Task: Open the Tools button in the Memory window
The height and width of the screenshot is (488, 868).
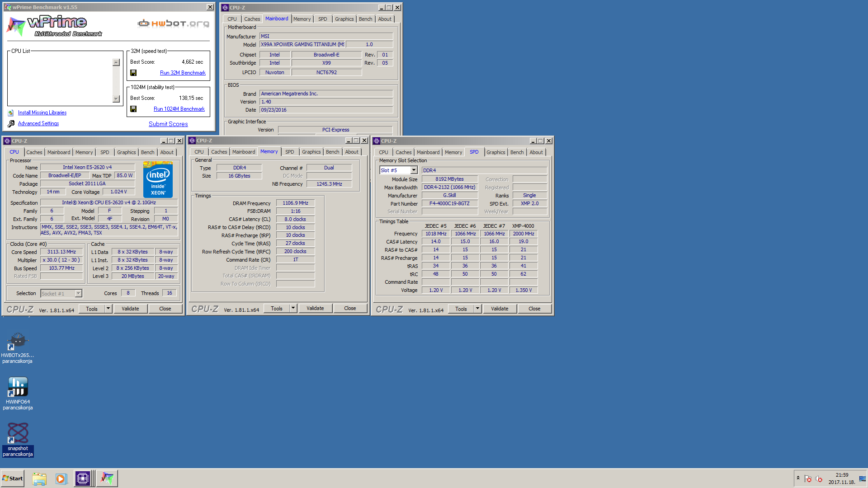Action: [x=277, y=308]
